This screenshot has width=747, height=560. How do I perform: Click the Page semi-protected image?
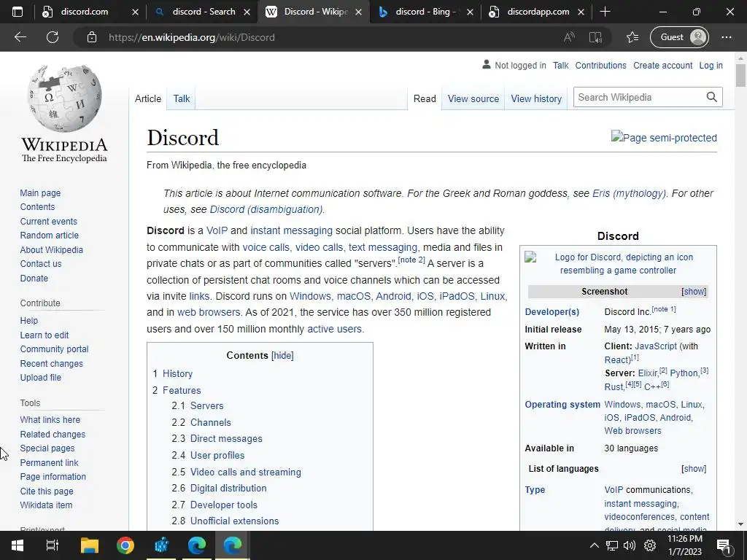coord(664,138)
